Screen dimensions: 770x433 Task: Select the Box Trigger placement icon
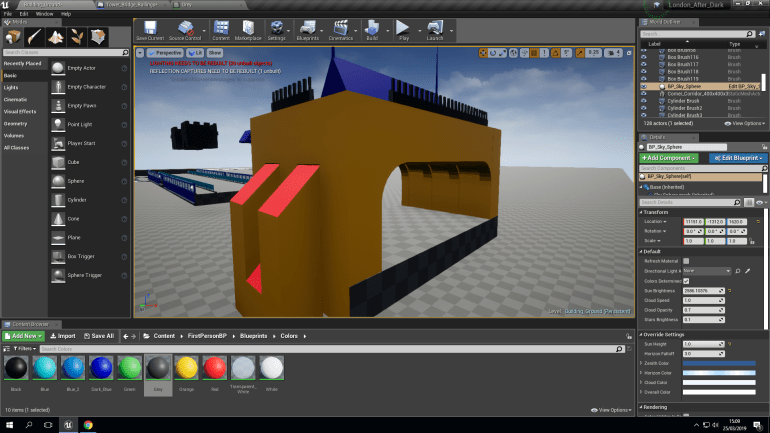pos(58,256)
